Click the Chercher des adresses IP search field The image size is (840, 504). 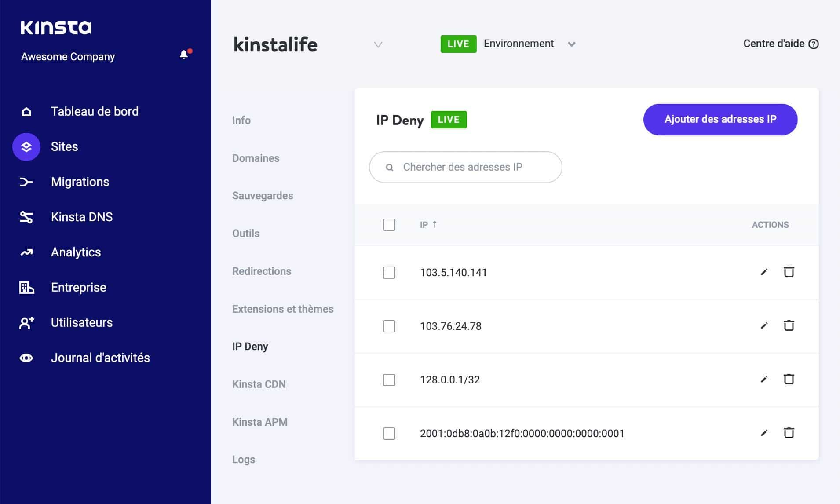click(x=465, y=167)
